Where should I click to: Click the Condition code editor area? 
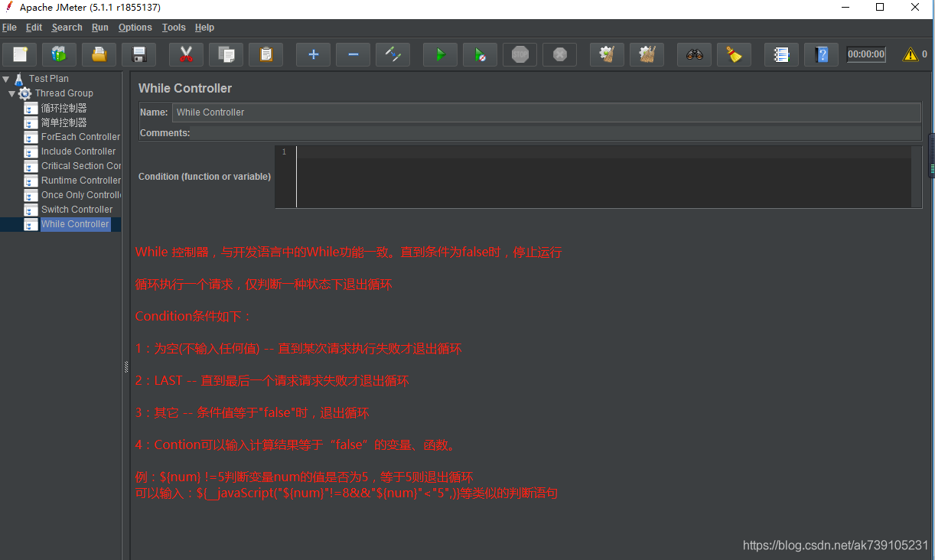pyautogui.click(x=604, y=176)
